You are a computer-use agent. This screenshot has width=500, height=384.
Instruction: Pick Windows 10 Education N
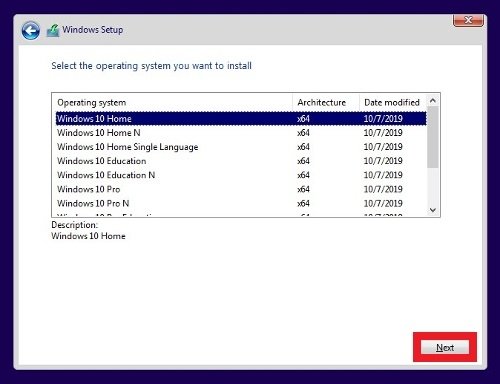241,175
